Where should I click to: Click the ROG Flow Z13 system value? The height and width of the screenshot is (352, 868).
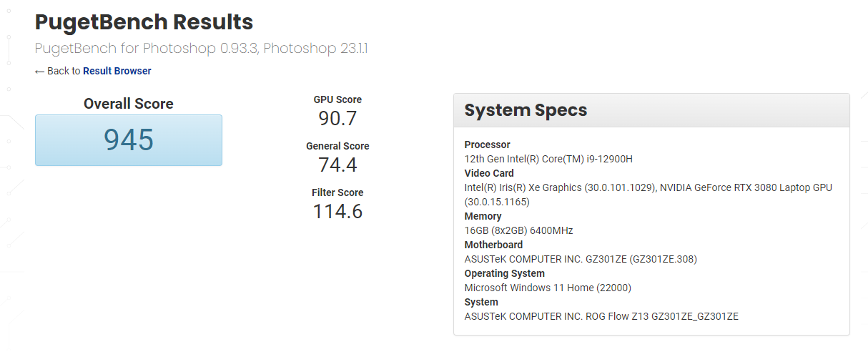[601, 316]
